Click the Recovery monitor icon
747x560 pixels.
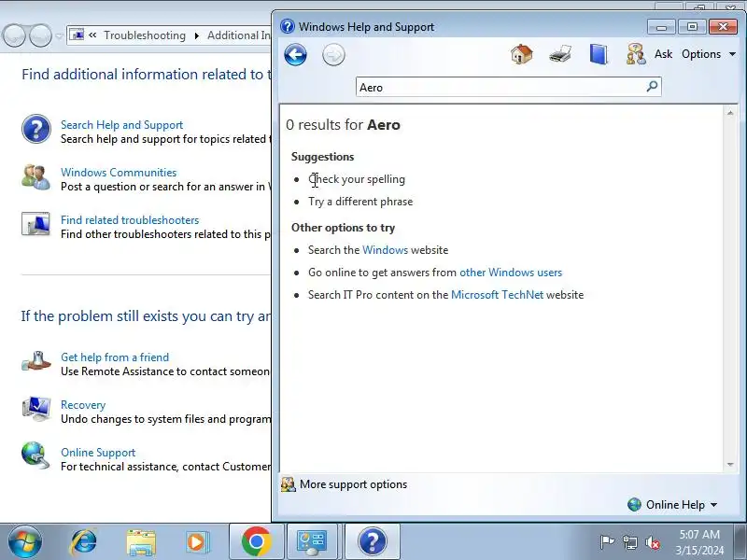tap(35, 409)
